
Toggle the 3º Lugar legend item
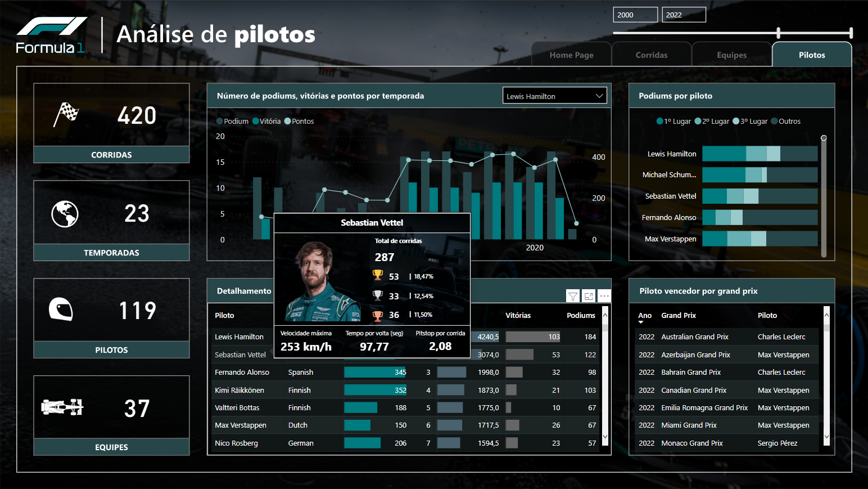(750, 121)
